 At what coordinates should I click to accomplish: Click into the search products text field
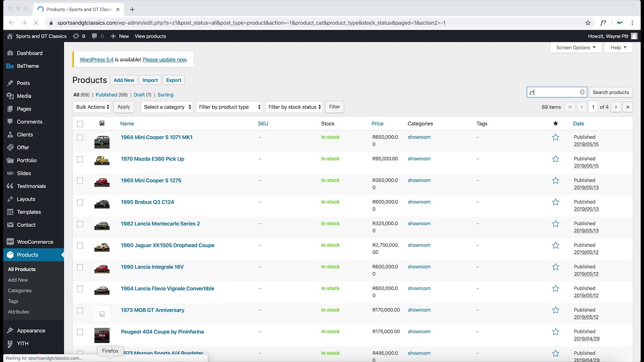point(553,93)
